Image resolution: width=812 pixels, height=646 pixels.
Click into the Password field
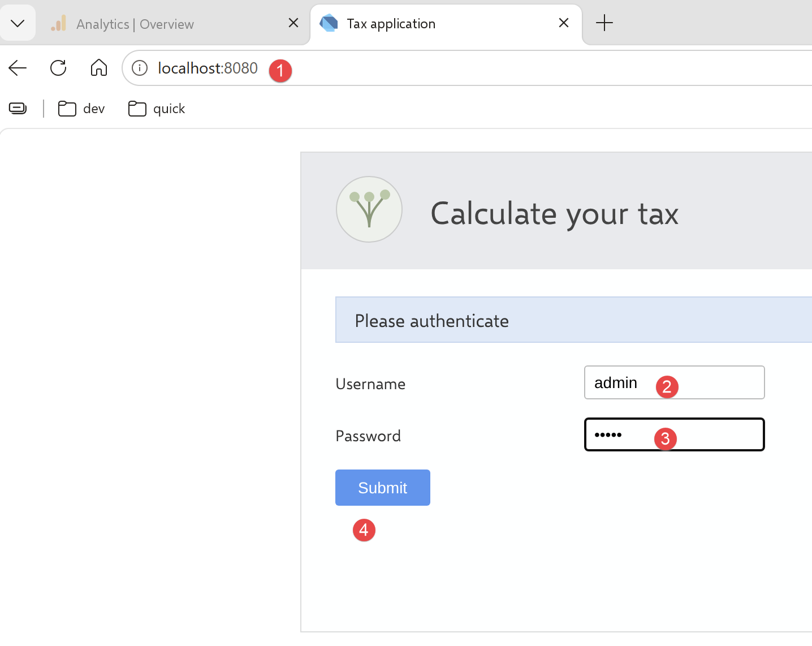(674, 434)
